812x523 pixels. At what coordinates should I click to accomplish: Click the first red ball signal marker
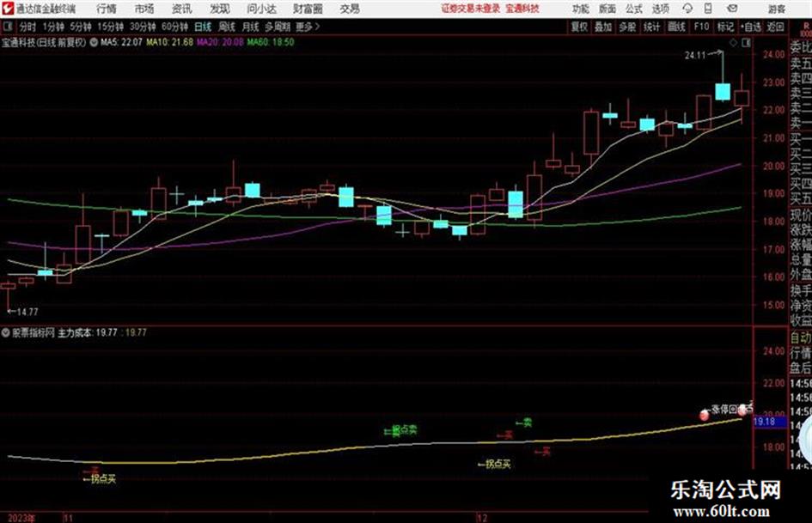pyautogui.click(x=704, y=415)
